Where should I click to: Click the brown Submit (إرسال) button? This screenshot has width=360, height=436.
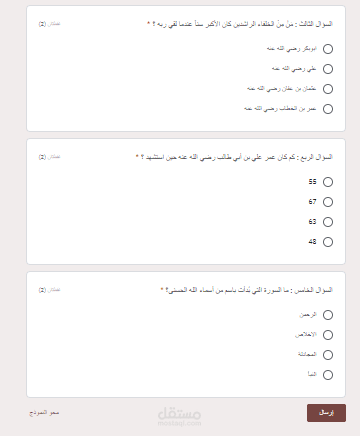tap(326, 413)
